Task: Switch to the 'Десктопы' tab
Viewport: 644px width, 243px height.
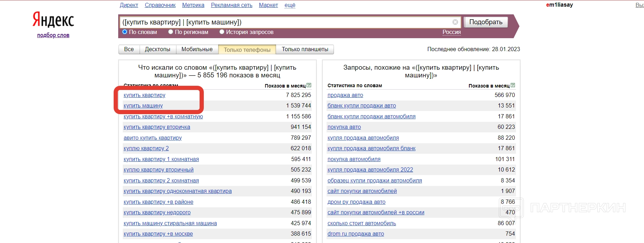Action: pos(157,49)
